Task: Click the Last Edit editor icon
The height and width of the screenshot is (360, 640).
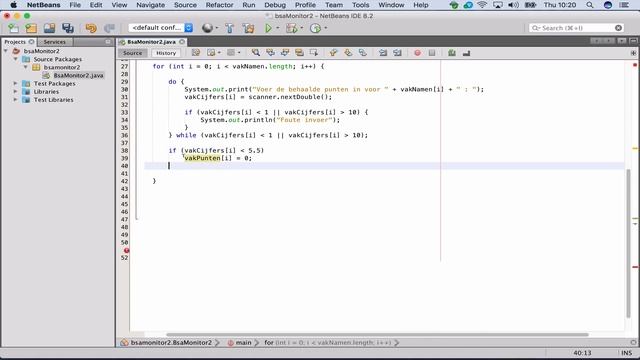Action: (x=196, y=53)
